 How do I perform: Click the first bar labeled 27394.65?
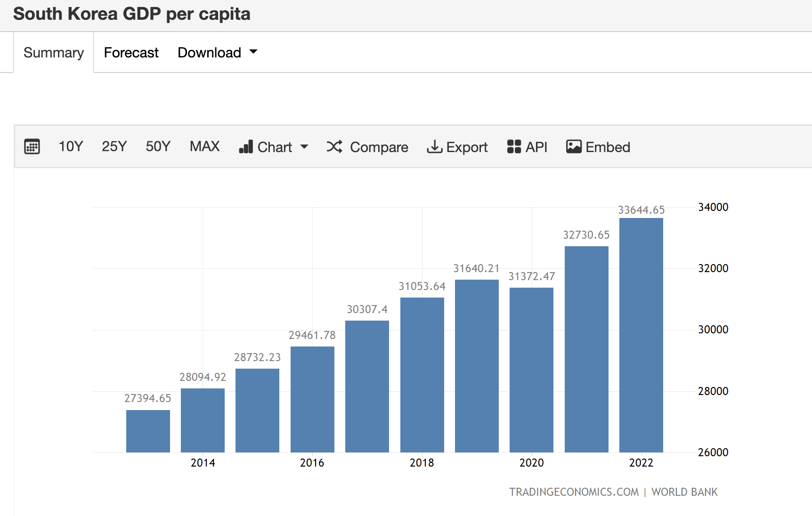pos(148,431)
